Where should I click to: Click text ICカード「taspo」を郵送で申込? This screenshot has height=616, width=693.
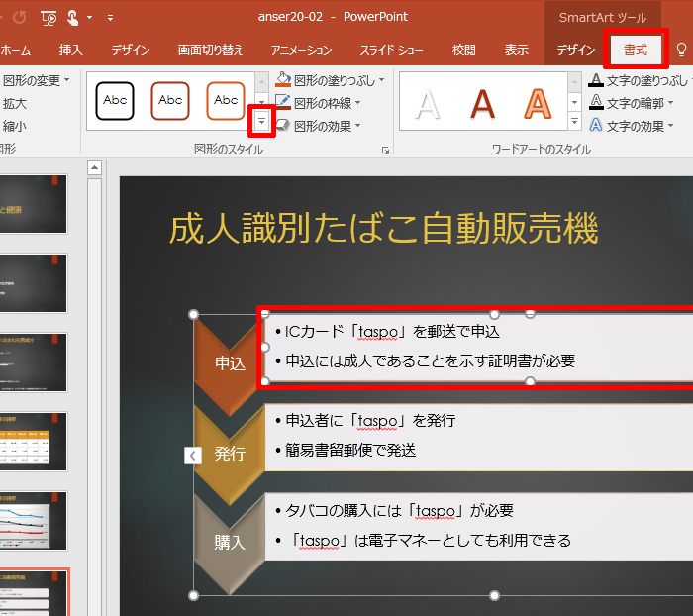tap(392, 332)
